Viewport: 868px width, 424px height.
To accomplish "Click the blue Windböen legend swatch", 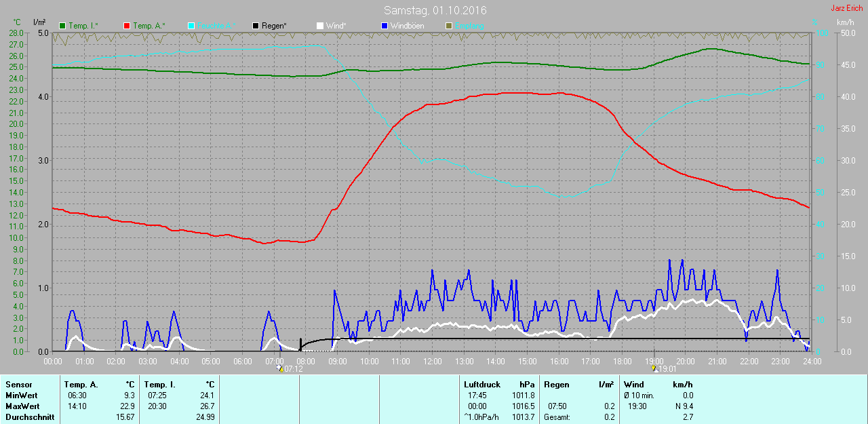I will click(384, 26).
